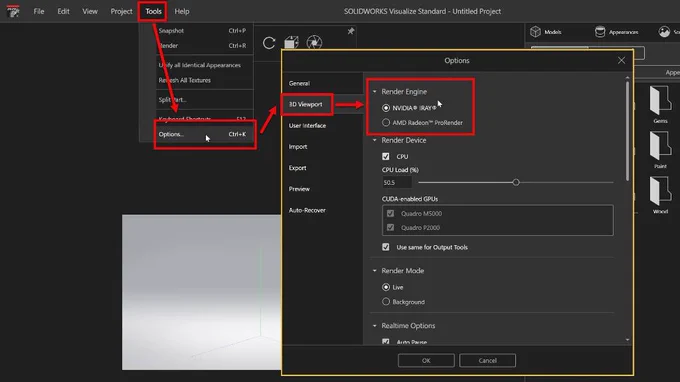This screenshot has height=382, width=680.
Task: Click the 3D viewport render preview
Action: coord(202,292)
